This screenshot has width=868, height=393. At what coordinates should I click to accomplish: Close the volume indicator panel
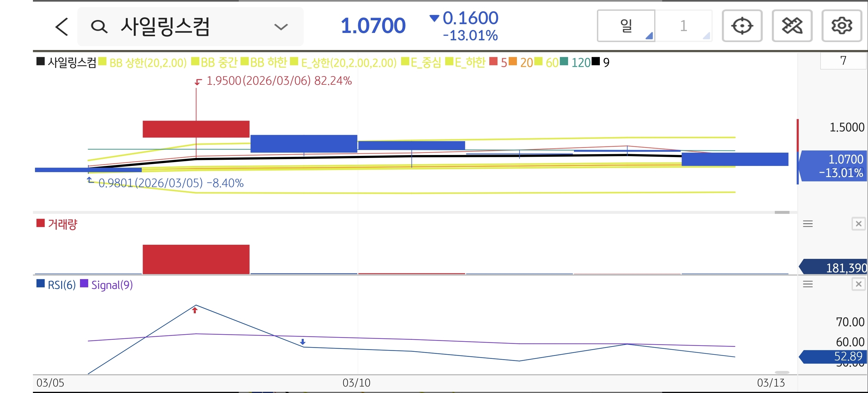pyautogui.click(x=858, y=224)
